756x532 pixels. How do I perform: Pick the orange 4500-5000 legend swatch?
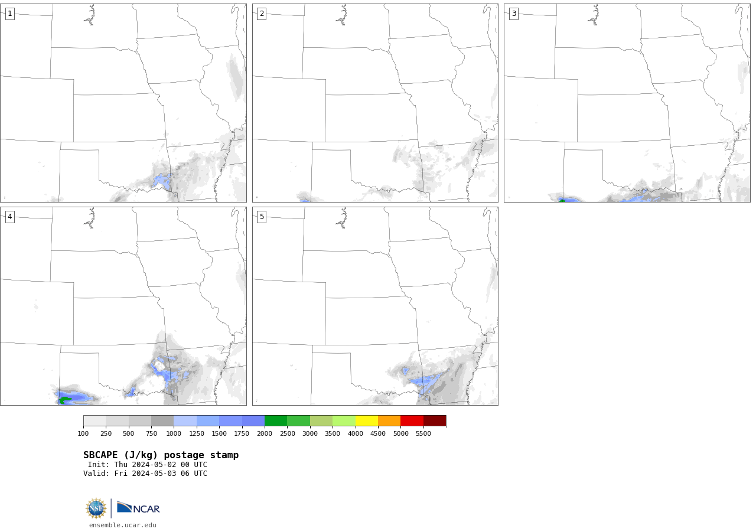[x=389, y=420]
